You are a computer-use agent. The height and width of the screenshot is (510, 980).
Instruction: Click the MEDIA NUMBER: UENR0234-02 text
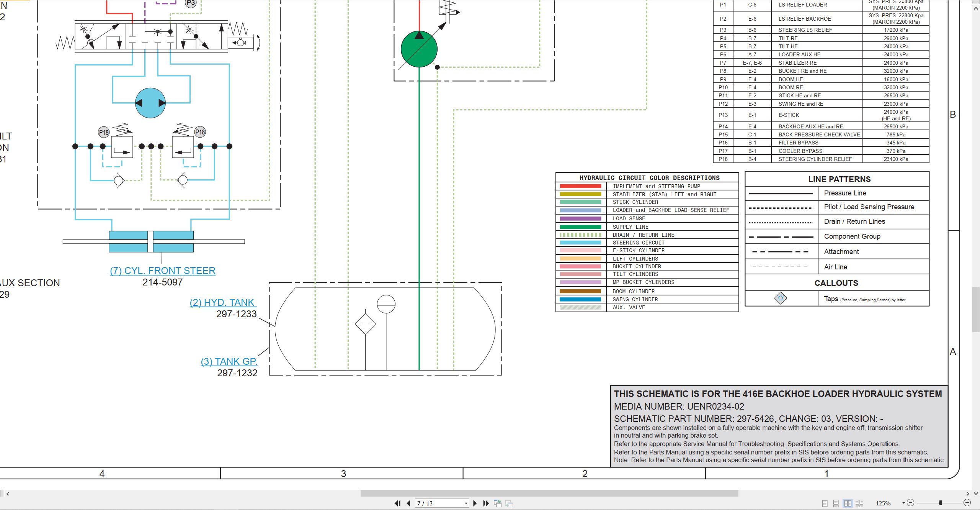point(679,407)
